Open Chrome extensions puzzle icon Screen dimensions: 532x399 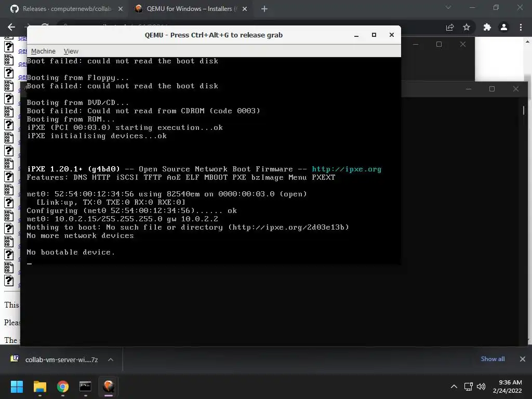tap(487, 27)
